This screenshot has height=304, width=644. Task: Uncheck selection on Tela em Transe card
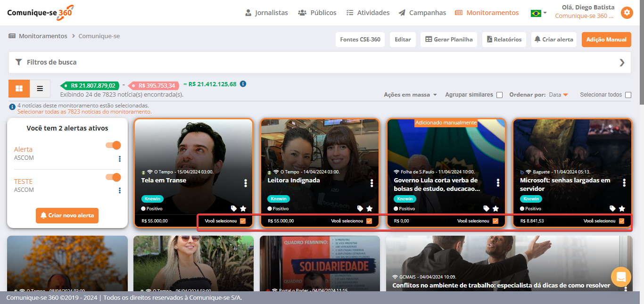(243, 221)
